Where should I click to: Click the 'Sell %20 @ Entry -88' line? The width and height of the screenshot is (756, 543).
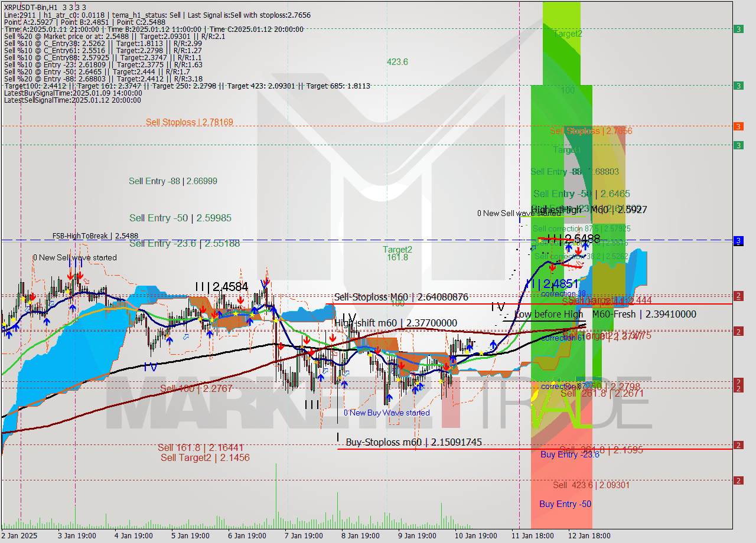[103, 78]
